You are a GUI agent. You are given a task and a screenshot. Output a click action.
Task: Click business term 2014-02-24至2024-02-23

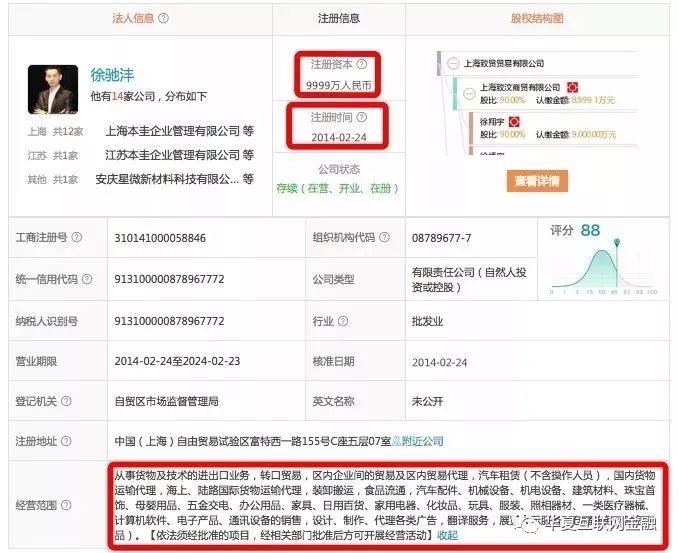click(177, 361)
